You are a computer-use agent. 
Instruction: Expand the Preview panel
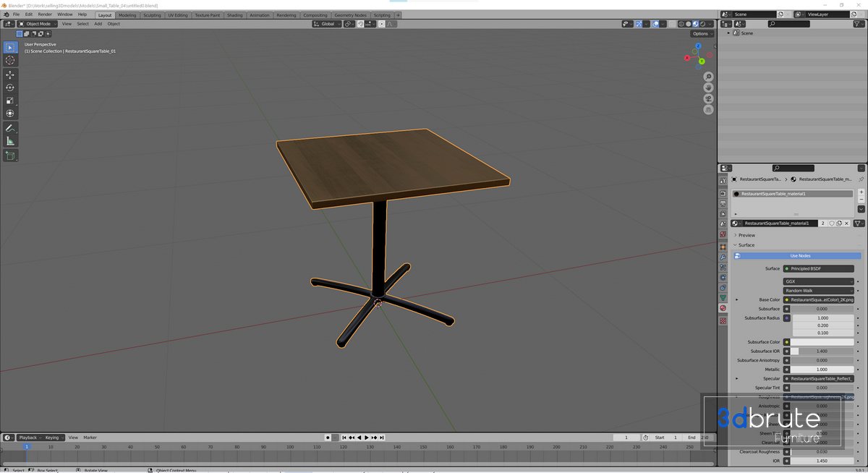click(746, 235)
